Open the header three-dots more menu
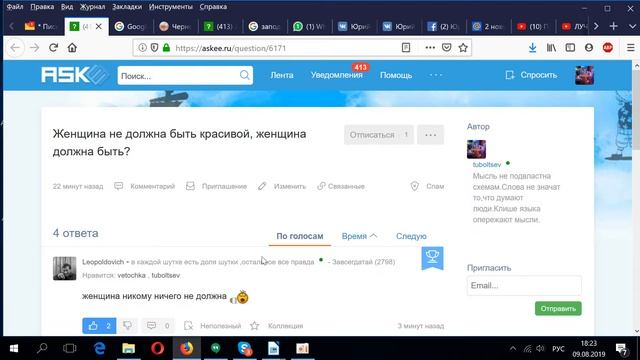The height and width of the screenshot is (360, 640). click(436, 75)
